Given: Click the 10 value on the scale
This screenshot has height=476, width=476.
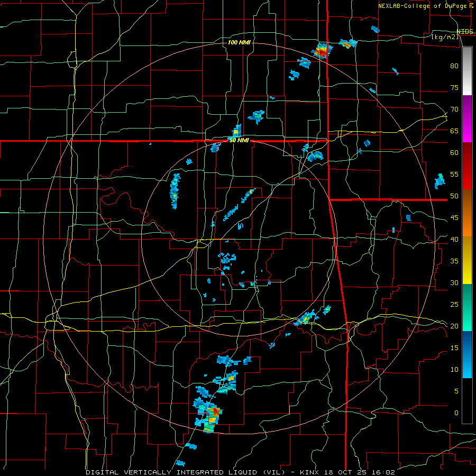Looking at the screenshot, I should click(x=454, y=370).
